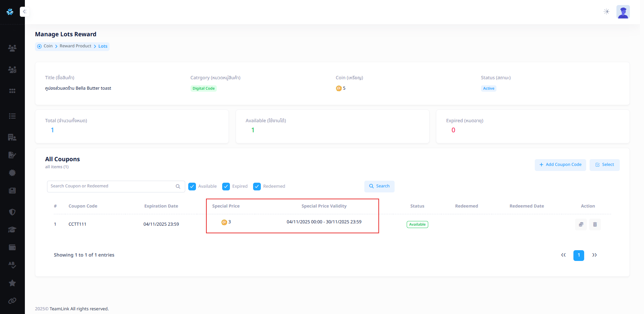Delete coupon CCTT111 with the trash icon
The image size is (644, 314).
(x=595, y=224)
